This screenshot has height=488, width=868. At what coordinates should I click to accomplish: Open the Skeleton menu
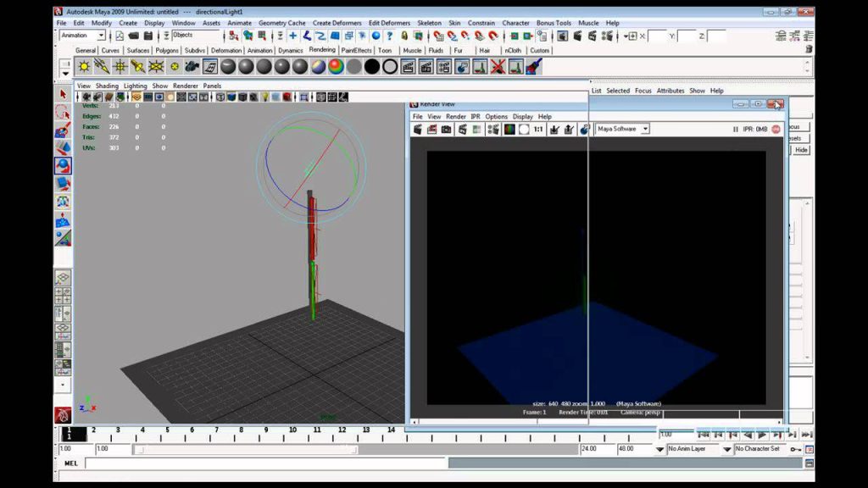click(x=429, y=23)
